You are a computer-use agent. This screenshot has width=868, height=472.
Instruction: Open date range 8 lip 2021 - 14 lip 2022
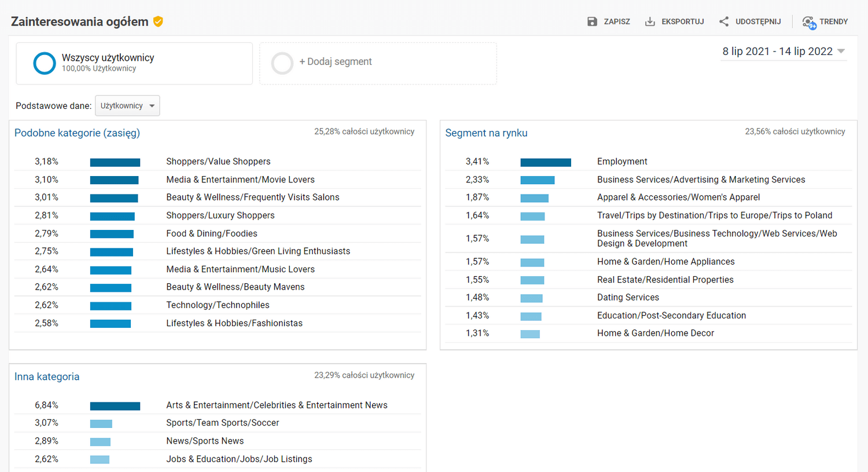[x=777, y=52]
